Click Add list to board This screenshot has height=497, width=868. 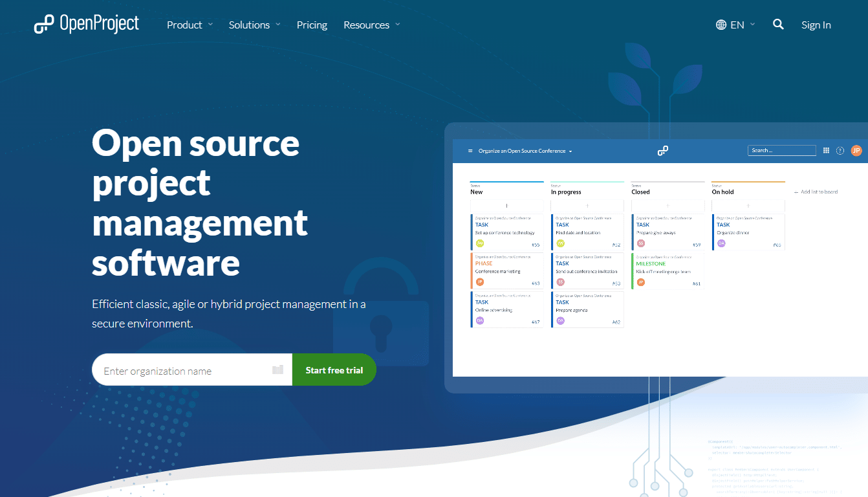(816, 192)
